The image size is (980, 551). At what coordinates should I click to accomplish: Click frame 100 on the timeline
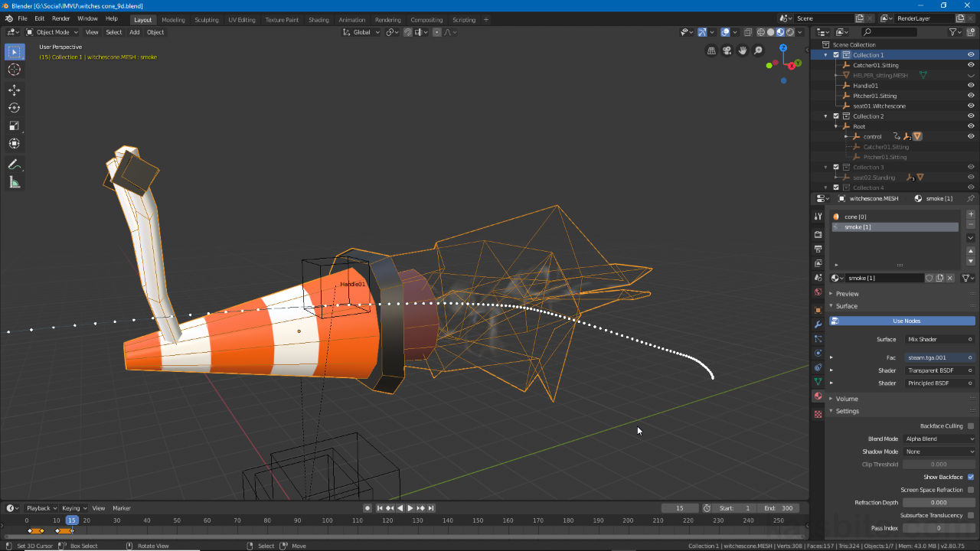(x=327, y=520)
